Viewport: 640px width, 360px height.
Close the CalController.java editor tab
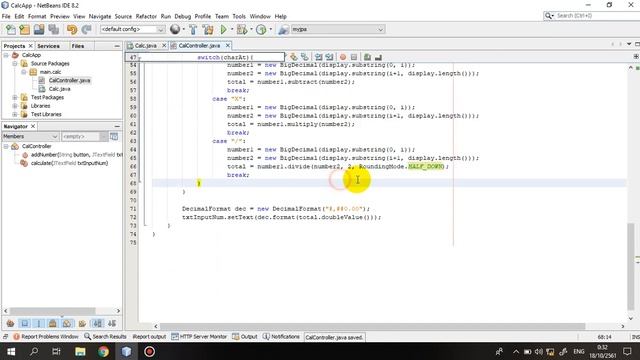click(228, 45)
